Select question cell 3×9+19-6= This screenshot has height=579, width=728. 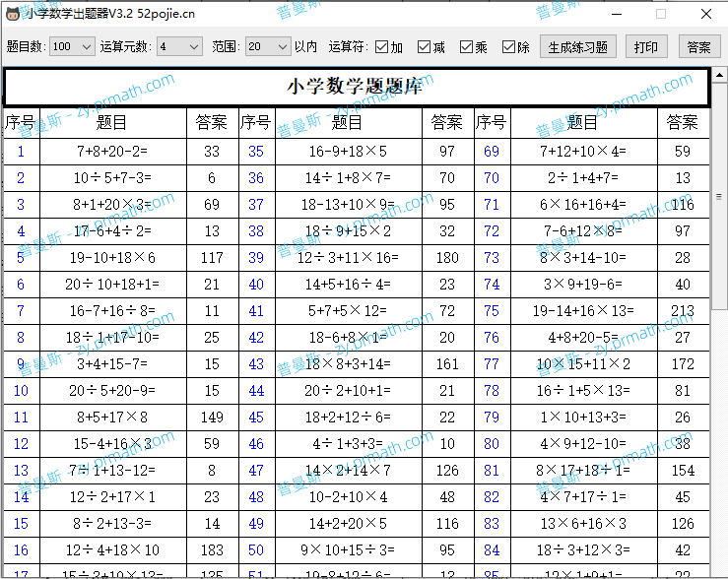[583, 285]
